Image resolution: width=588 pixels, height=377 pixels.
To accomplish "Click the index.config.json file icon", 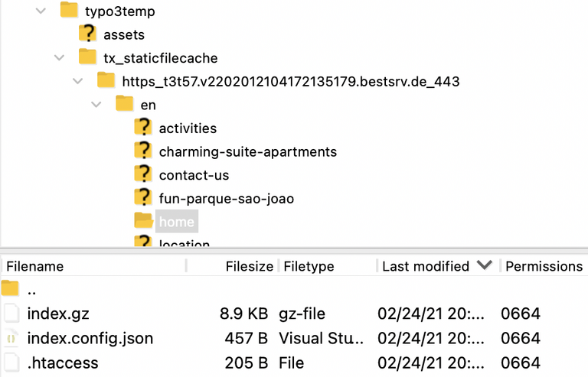I will (x=11, y=338).
